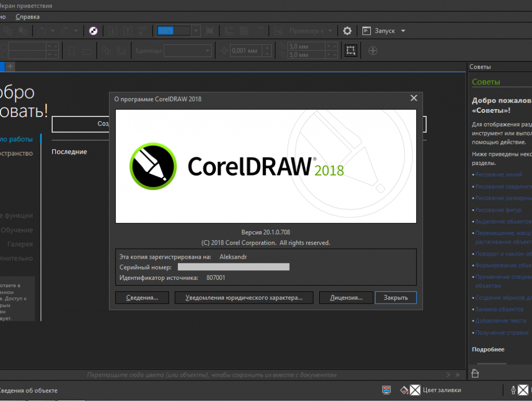
Task: Select the Обучение section in Welcome screen
Action: tap(17, 230)
